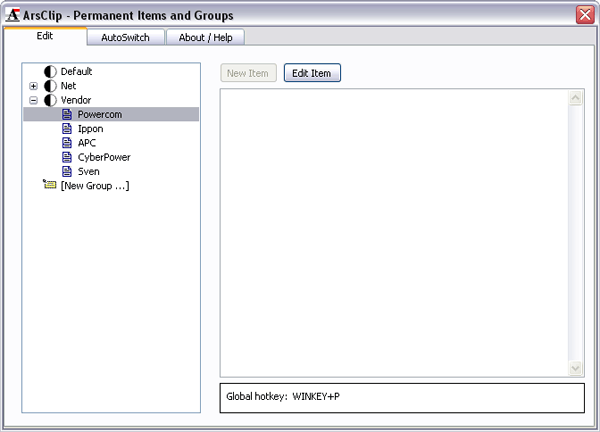Viewport: 600px width, 432px height.
Task: Close the ArsClip window
Action: click(585, 15)
